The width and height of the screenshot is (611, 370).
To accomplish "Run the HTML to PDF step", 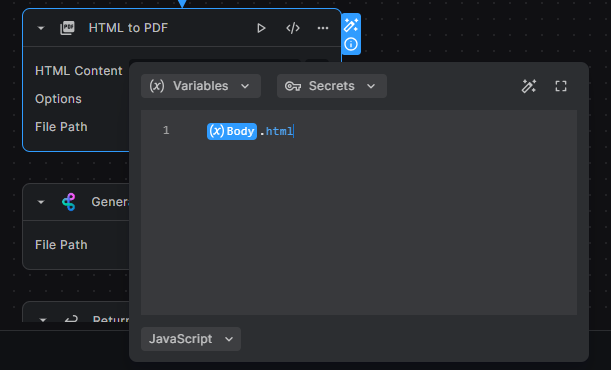I will click(261, 28).
